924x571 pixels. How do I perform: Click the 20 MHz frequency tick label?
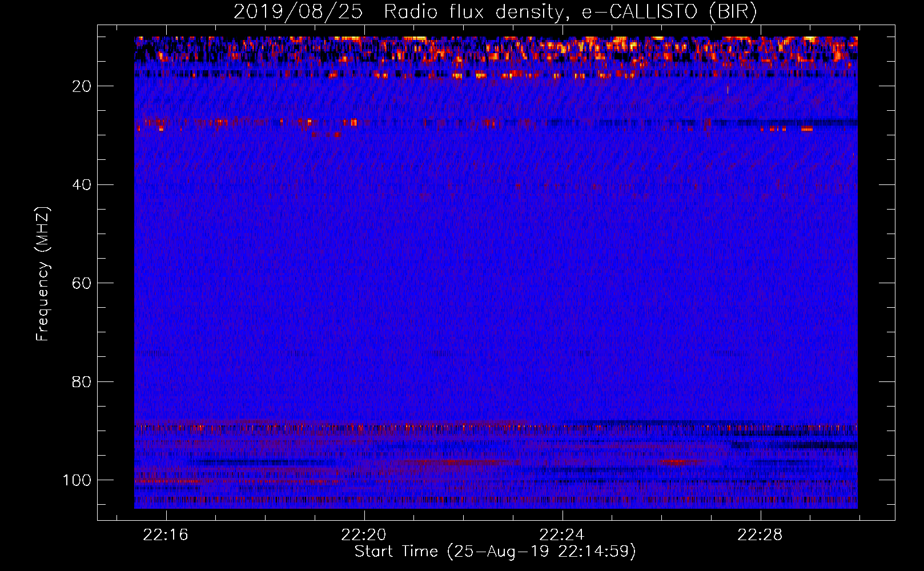[x=82, y=86]
